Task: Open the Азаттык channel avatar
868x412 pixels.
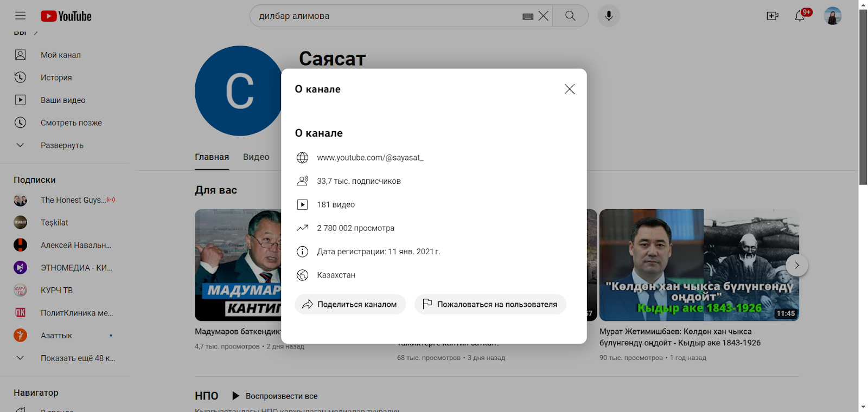Action: 20,336
